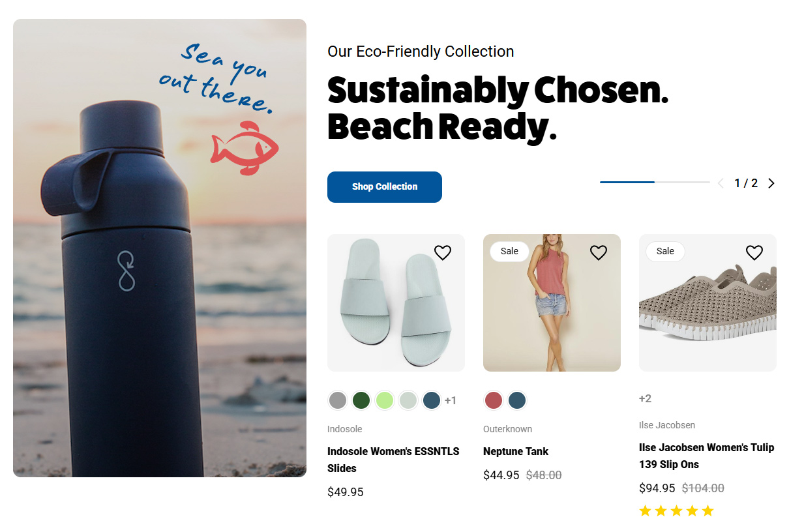Pick light green swatch for Indosole slides

(385, 400)
